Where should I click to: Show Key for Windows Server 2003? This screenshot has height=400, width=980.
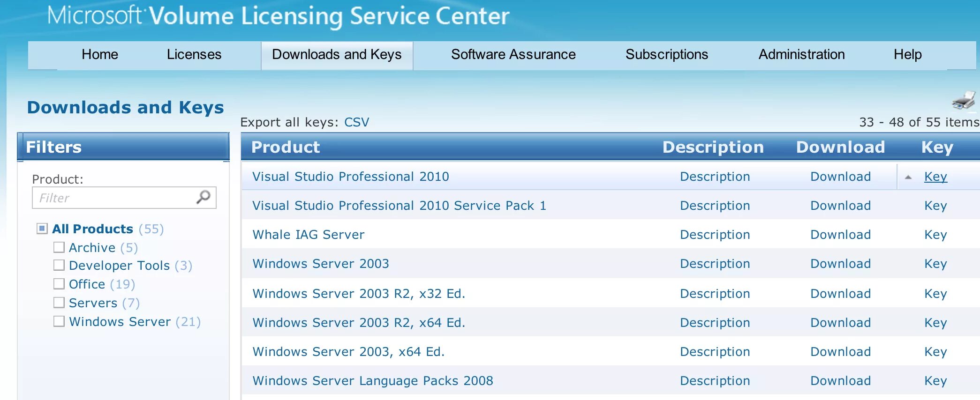coord(936,264)
